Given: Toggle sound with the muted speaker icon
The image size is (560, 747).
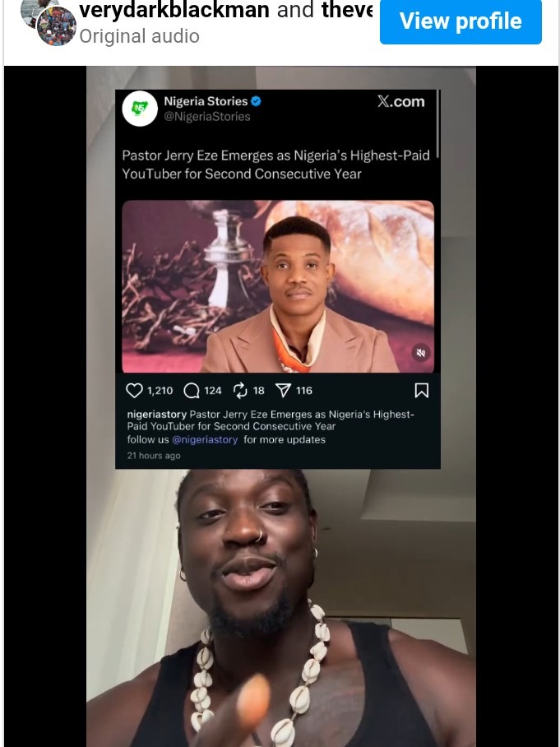Looking at the screenshot, I should point(420,353).
